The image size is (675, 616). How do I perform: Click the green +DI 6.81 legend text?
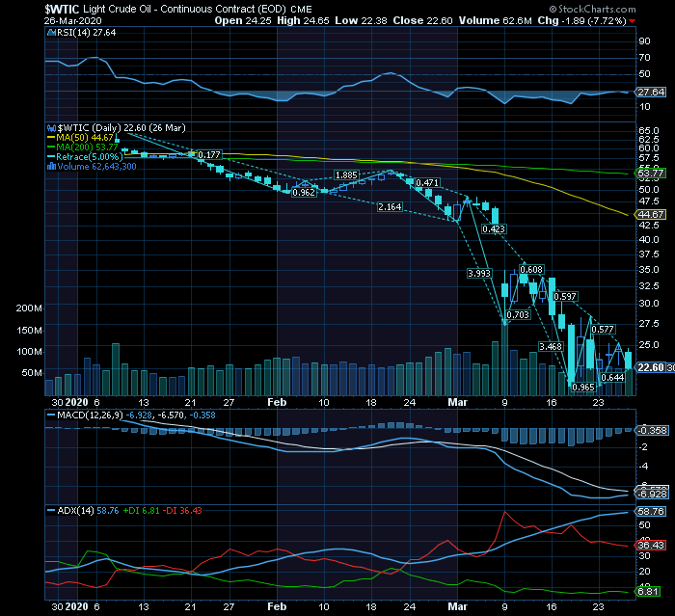(x=141, y=511)
